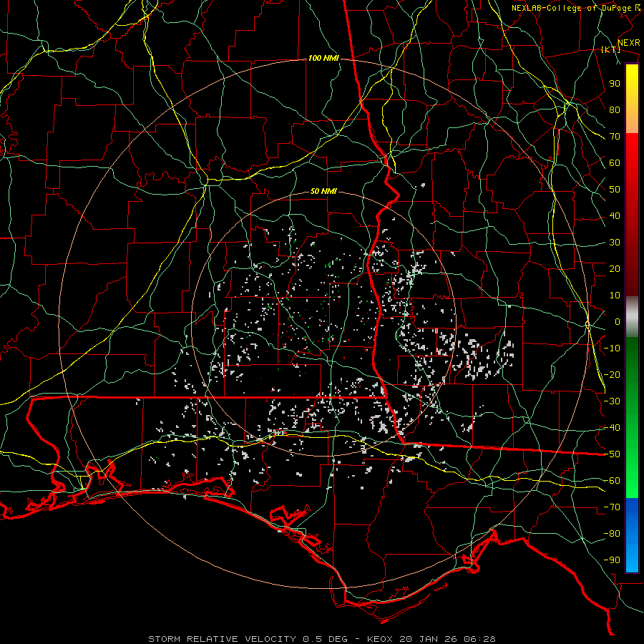Select the 20 value on the velocity scale
This screenshot has width=644, height=644.
(x=615, y=268)
